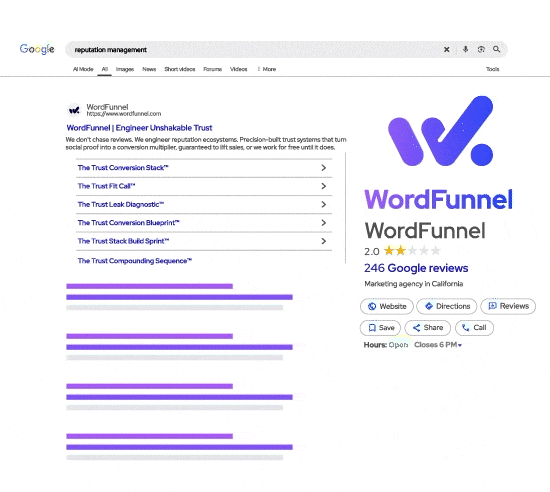Expand the More search options menu

pos(267,69)
